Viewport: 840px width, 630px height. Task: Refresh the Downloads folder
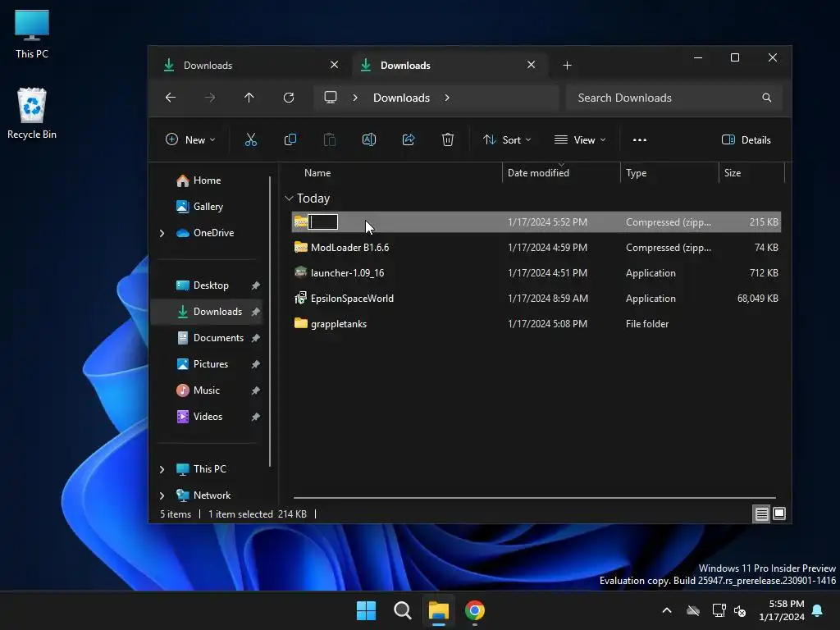click(289, 98)
